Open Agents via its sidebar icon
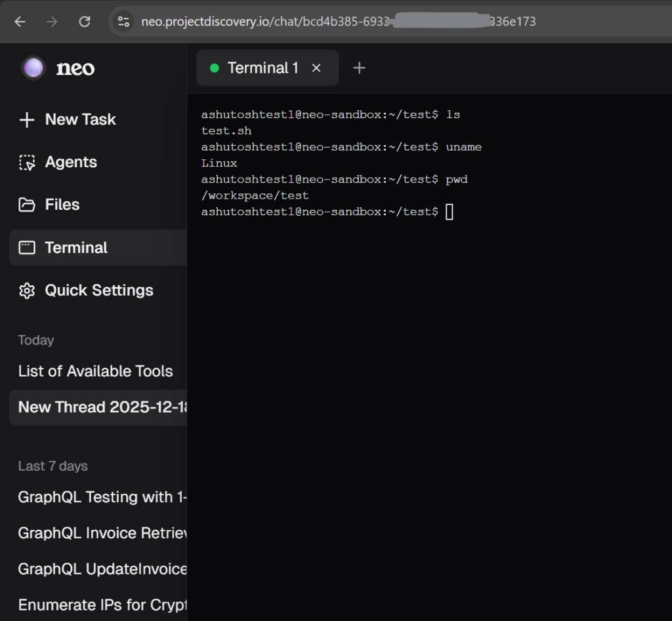Image resolution: width=672 pixels, height=621 pixels. point(27,163)
